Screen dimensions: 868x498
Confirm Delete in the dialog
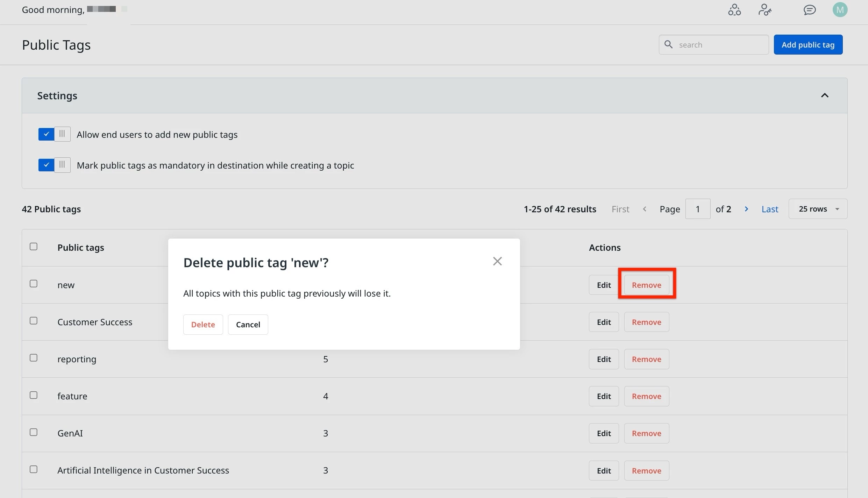[203, 325]
